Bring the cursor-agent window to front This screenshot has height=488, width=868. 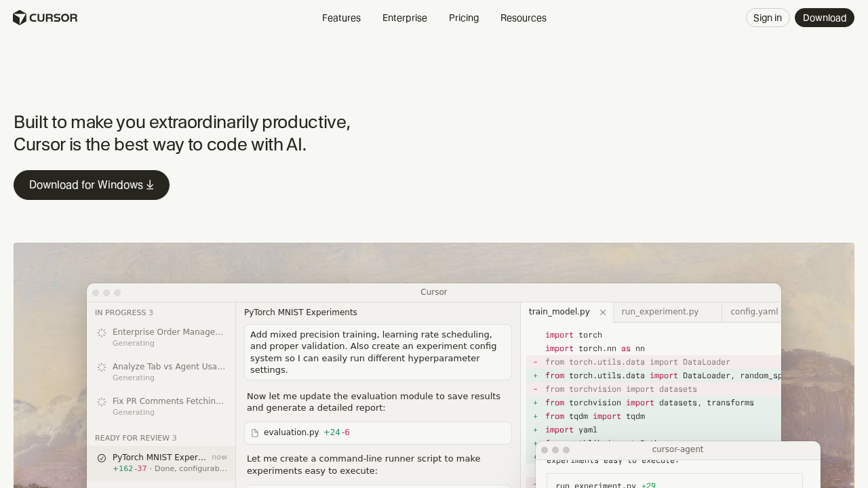pyautogui.click(x=677, y=449)
